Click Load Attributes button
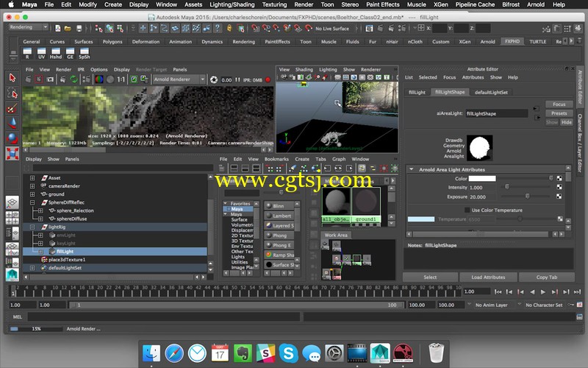The width and height of the screenshot is (588, 368). [x=488, y=277]
